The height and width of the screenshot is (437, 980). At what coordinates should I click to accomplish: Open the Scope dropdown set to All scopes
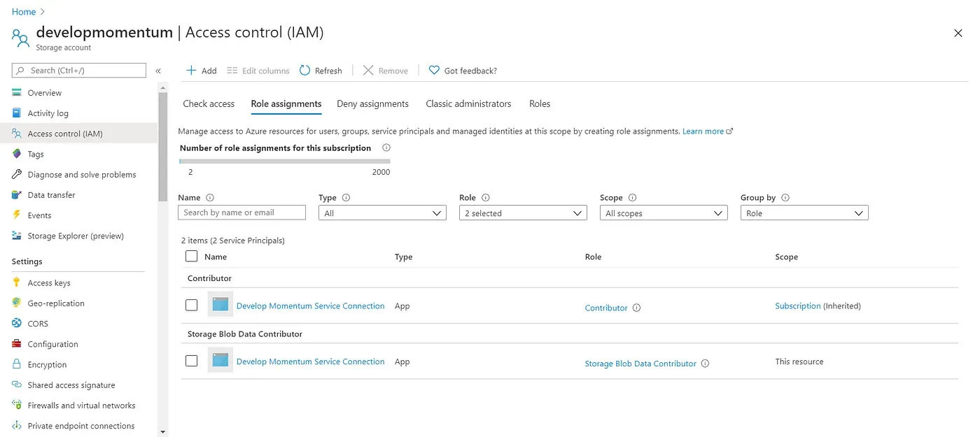(x=664, y=213)
